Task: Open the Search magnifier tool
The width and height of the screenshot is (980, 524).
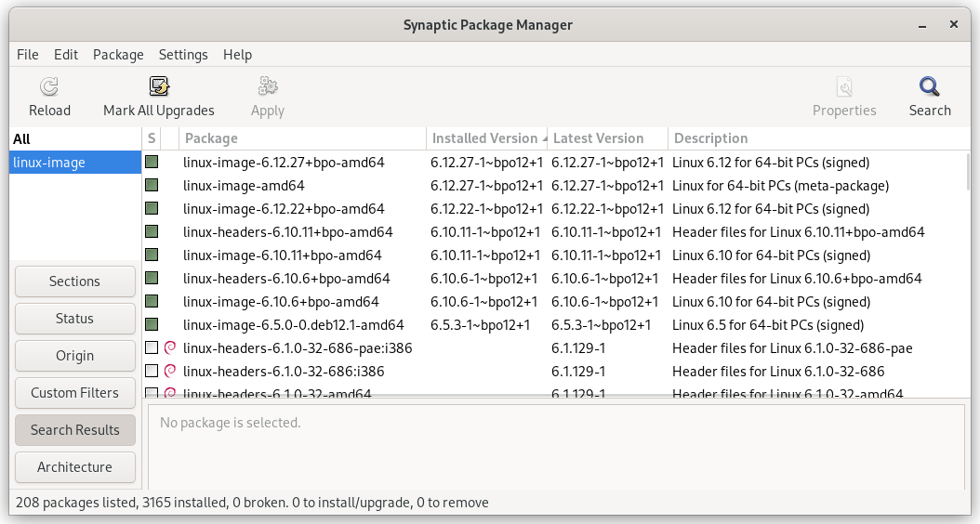Action: coord(930,86)
